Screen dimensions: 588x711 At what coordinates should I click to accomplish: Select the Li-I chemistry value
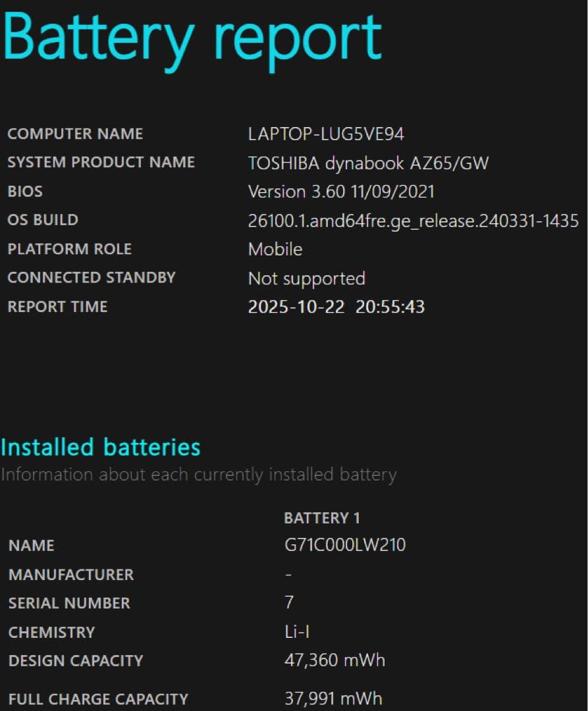coord(296,632)
